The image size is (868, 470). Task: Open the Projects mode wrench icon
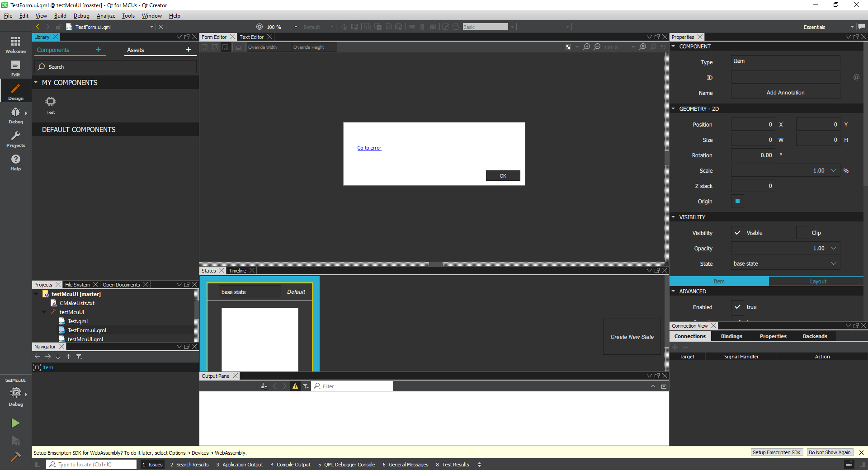[15, 139]
